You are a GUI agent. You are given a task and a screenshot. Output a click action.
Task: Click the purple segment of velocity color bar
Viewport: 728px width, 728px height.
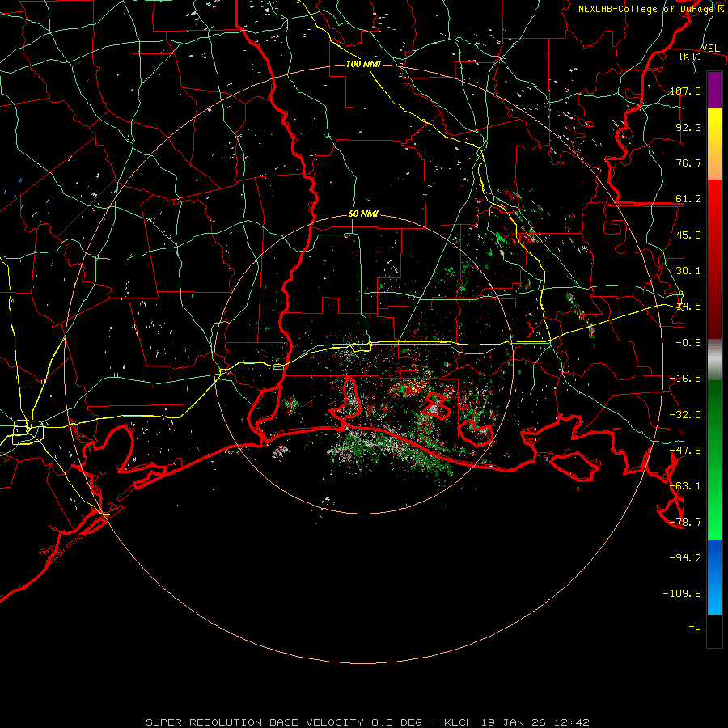click(714, 90)
